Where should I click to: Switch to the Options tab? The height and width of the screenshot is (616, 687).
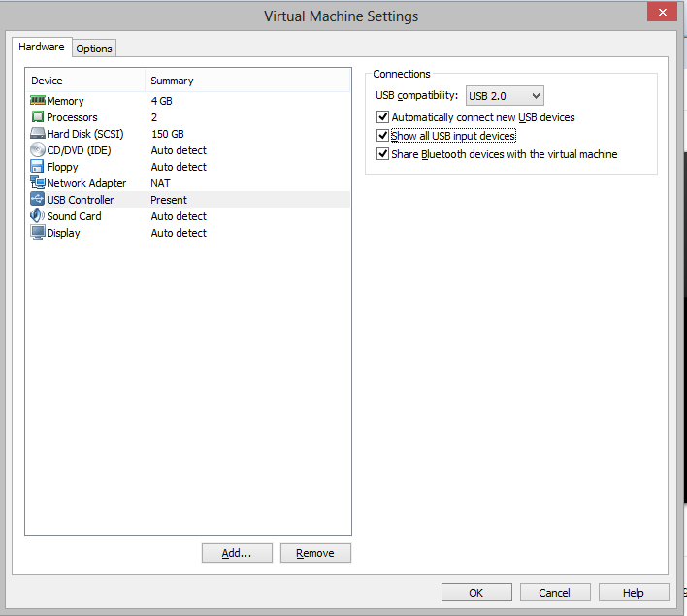[x=94, y=49]
